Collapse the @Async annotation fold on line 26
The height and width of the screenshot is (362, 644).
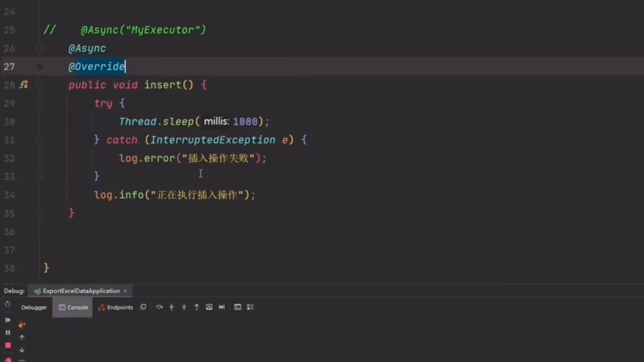39,49
